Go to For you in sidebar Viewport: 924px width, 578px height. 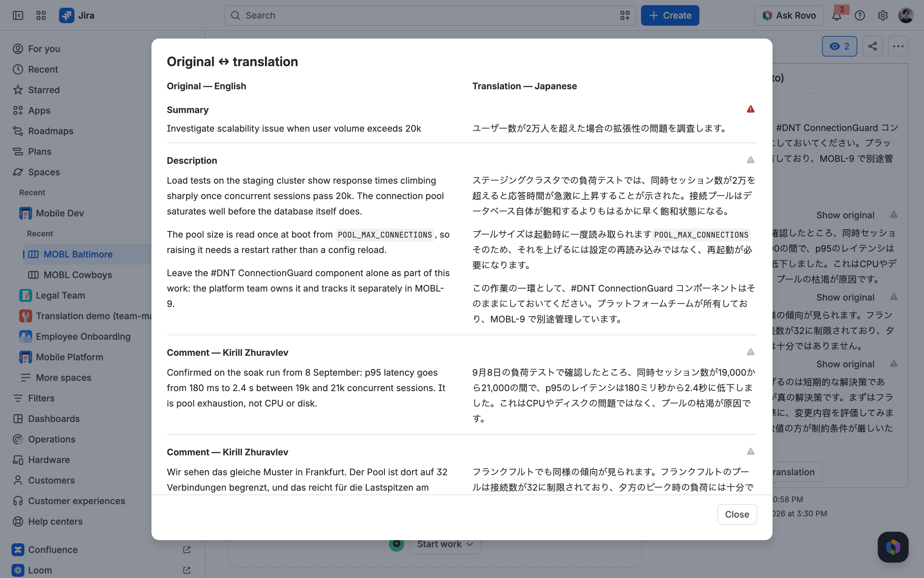(x=44, y=49)
